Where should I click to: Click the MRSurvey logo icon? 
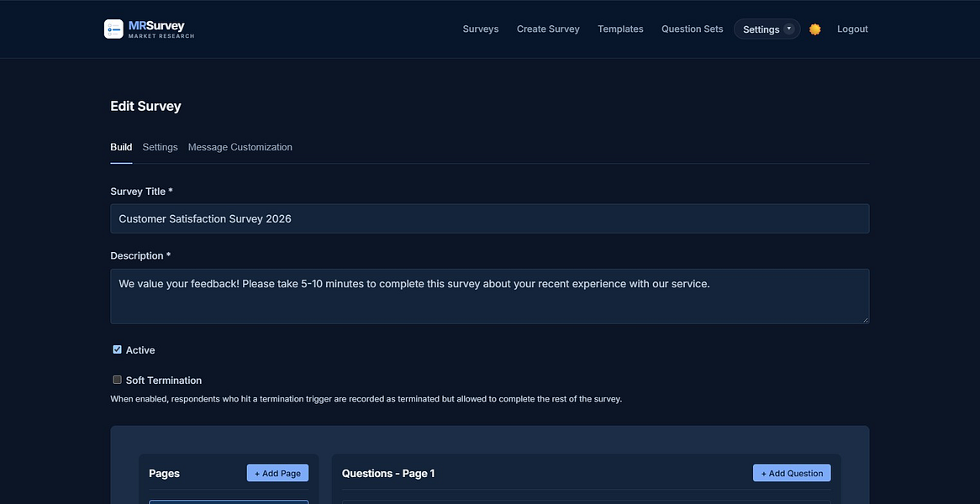tap(113, 29)
